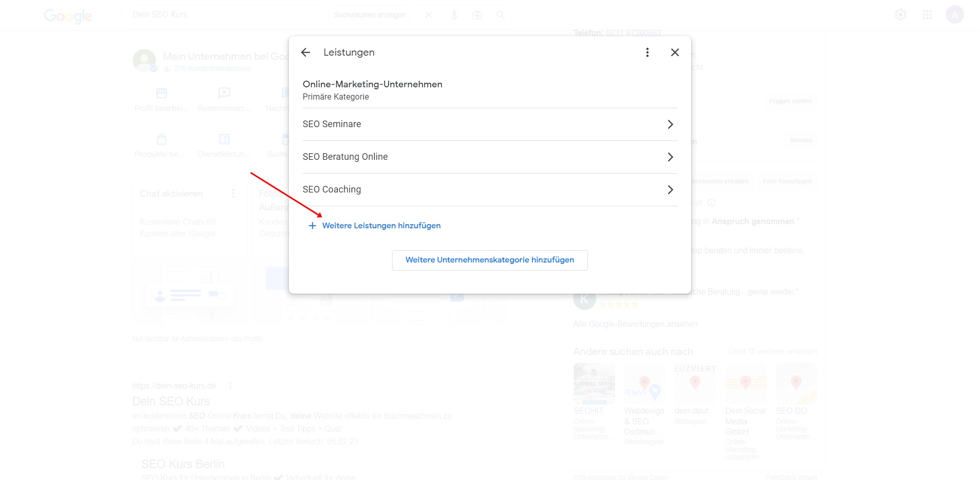Start voice search with the microphone icon
The image size is (980, 480).
(454, 15)
